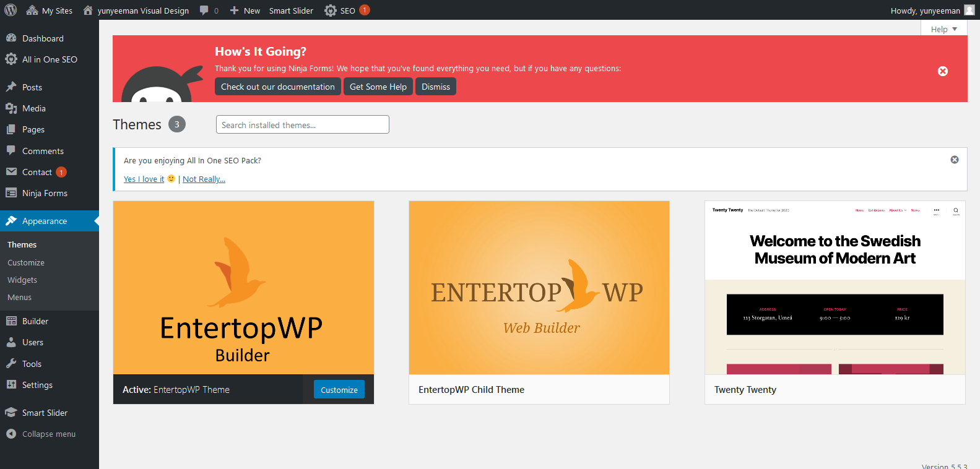Open Builder sidebar item
Image resolution: width=980 pixels, height=469 pixels.
(50, 321)
